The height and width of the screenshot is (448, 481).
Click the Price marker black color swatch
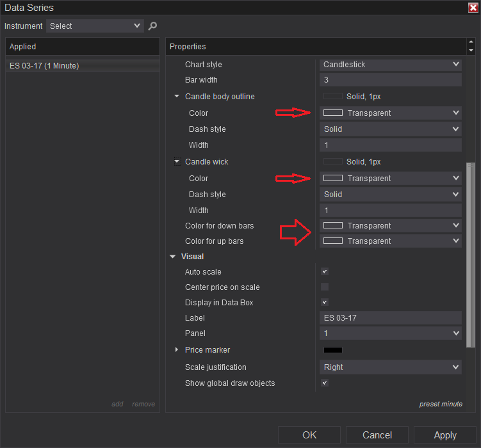pos(333,350)
